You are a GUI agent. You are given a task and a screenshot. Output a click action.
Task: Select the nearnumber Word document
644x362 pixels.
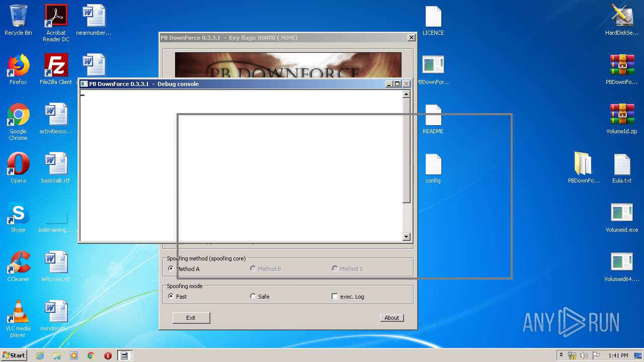tap(94, 20)
